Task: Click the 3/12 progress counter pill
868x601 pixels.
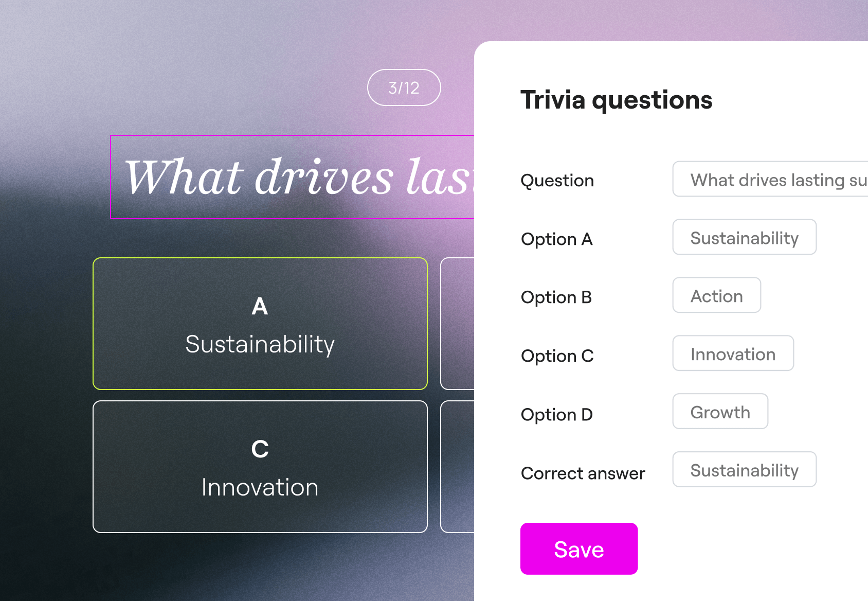Action: coord(404,87)
